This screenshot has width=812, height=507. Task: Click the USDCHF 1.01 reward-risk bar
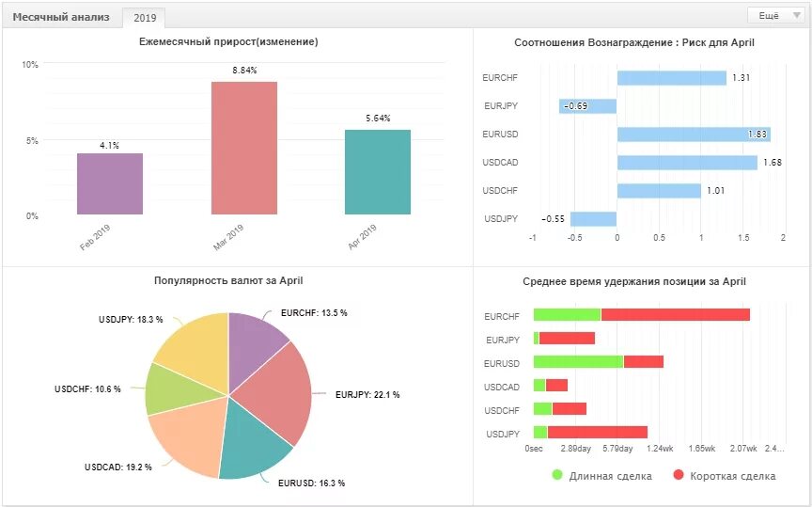pos(659,190)
